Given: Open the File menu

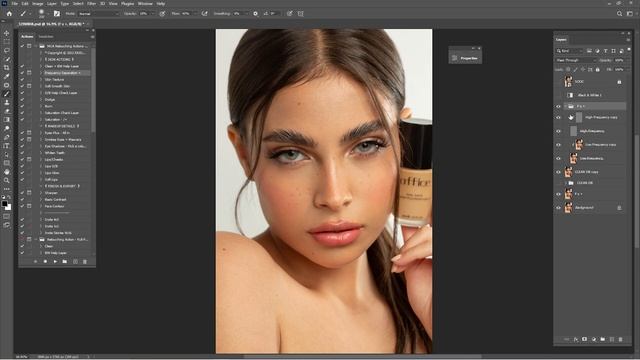Looking at the screenshot, I should (x=15, y=3).
